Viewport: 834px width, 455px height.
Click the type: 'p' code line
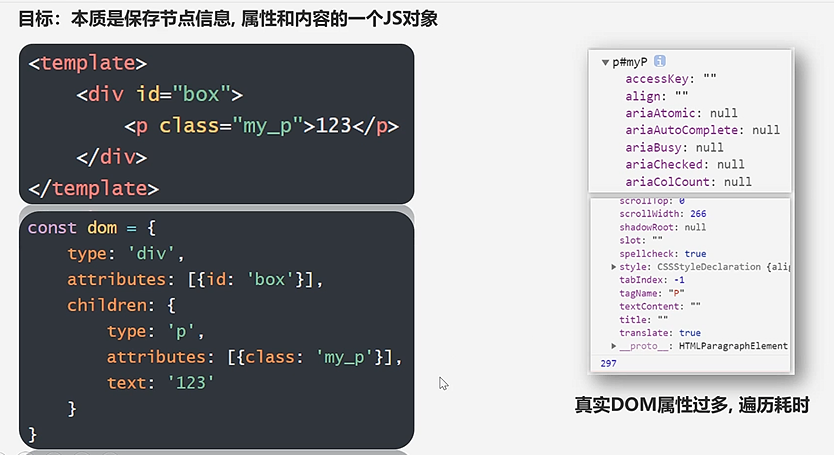155,332
